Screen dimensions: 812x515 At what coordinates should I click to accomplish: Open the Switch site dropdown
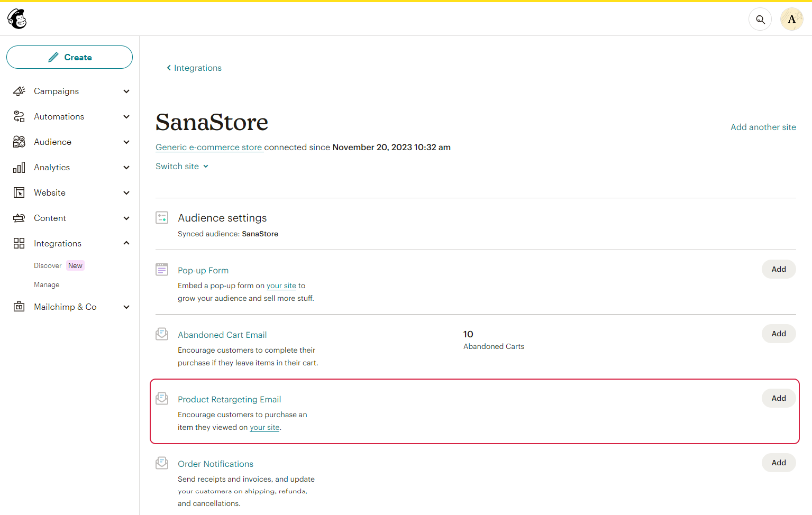click(182, 166)
